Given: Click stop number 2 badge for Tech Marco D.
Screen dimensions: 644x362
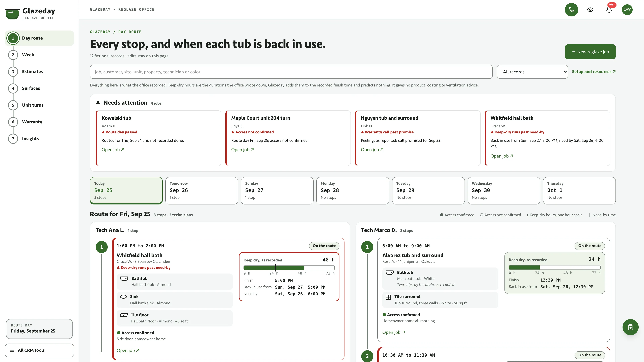Looking at the screenshot, I should [367, 356].
